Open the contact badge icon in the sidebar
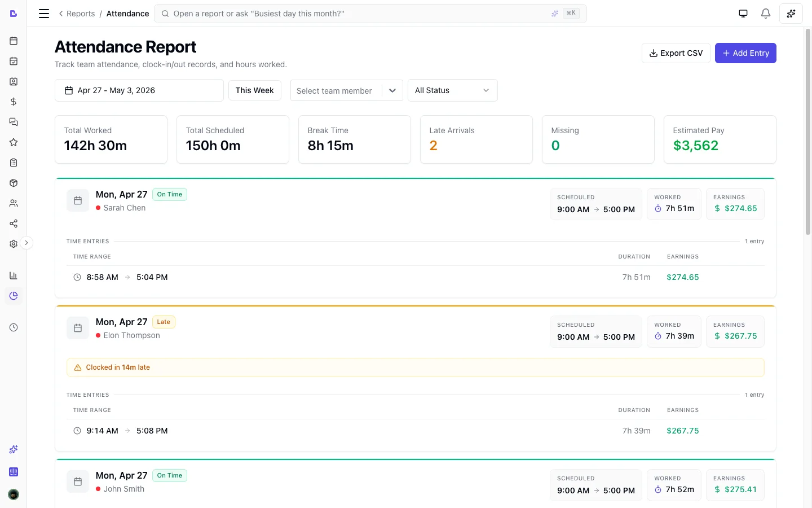Screen dimensions: 812x508 (x=14, y=81)
